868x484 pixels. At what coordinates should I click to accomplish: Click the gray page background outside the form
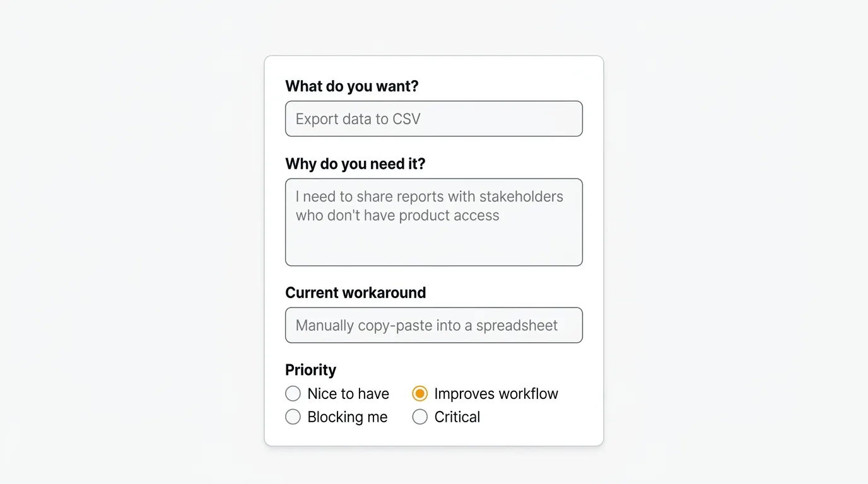[x=126, y=252]
